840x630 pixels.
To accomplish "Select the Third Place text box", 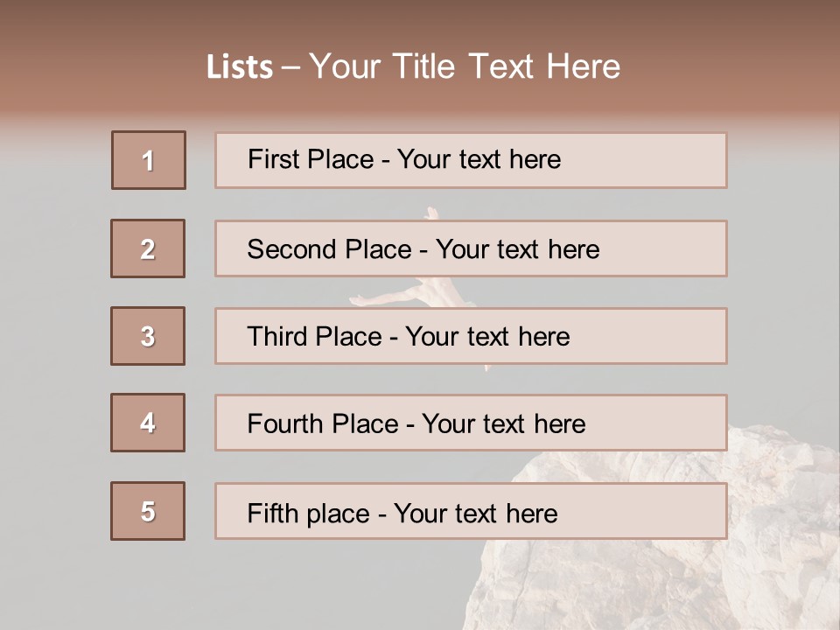I will (x=471, y=336).
